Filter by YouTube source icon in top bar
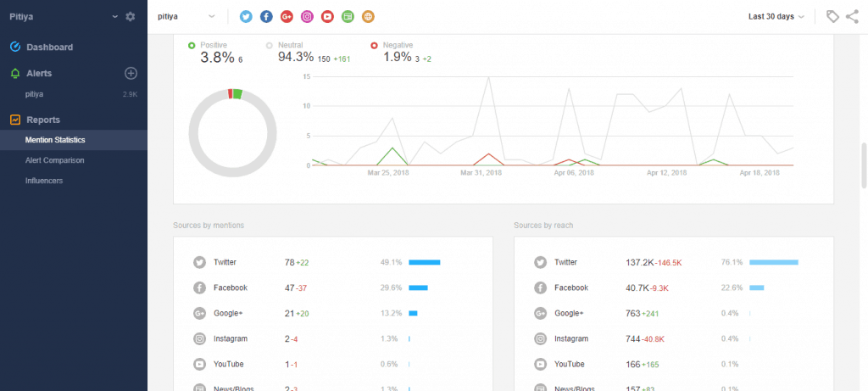This screenshot has height=391, width=868. click(328, 17)
